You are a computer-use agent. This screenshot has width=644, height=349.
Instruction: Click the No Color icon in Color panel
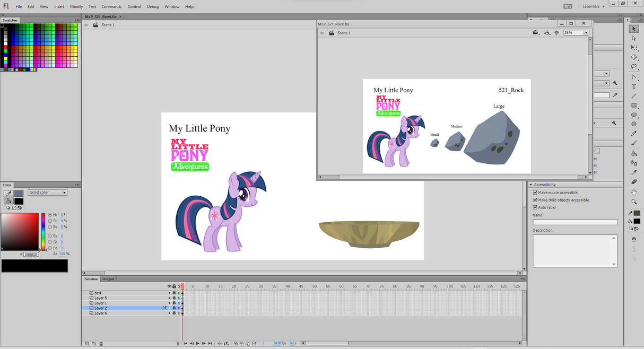[x=13, y=207]
